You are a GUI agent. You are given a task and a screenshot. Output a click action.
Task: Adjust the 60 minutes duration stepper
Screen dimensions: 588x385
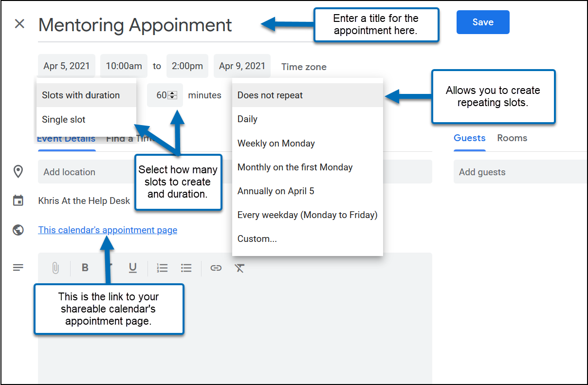pos(172,95)
